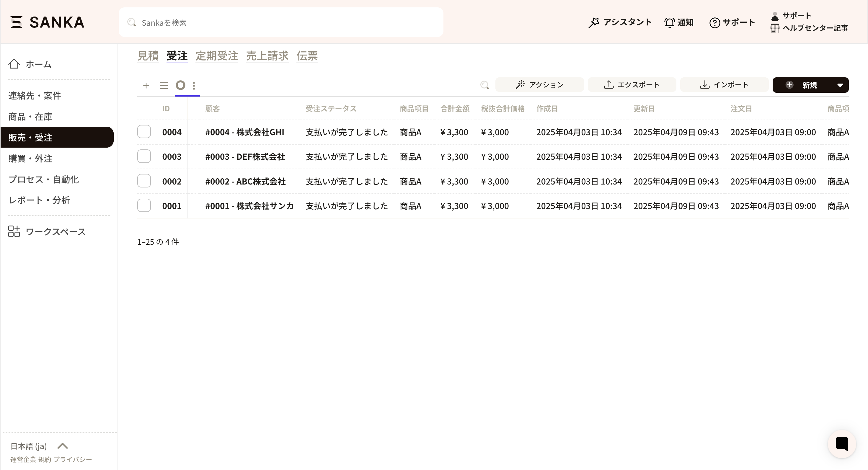Open the アクション actions menu
This screenshot has height=470, width=868.
(539, 85)
